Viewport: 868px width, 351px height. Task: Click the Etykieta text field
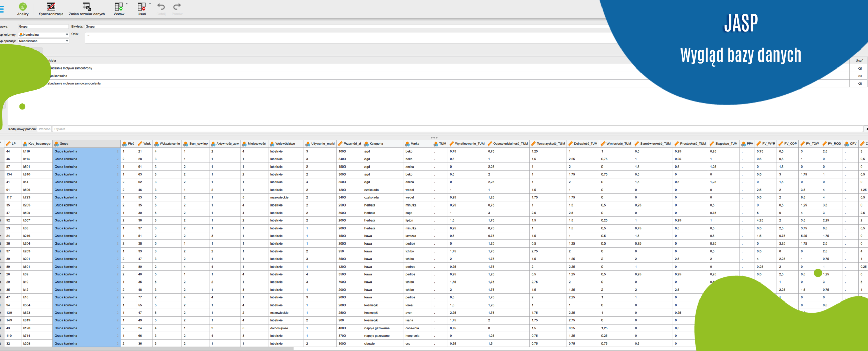tap(339, 26)
